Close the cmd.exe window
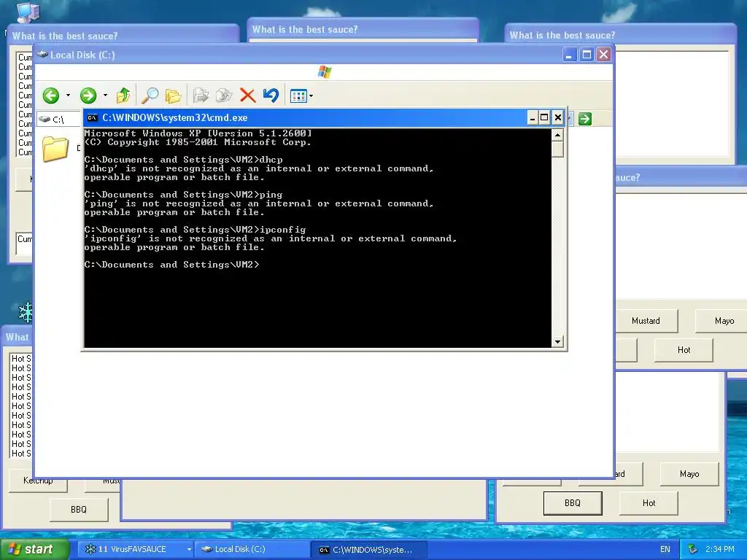Screen dimensions: 747x560 coord(558,117)
